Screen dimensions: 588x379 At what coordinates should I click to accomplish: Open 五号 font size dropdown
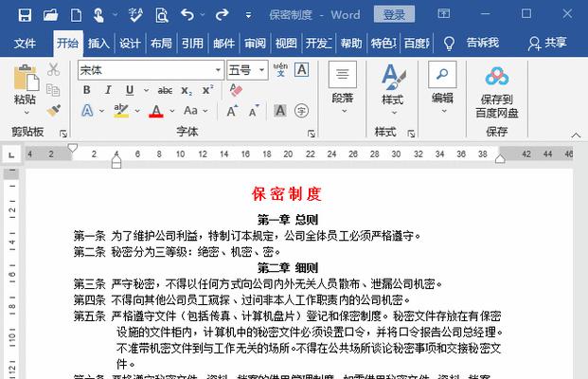click(x=261, y=70)
